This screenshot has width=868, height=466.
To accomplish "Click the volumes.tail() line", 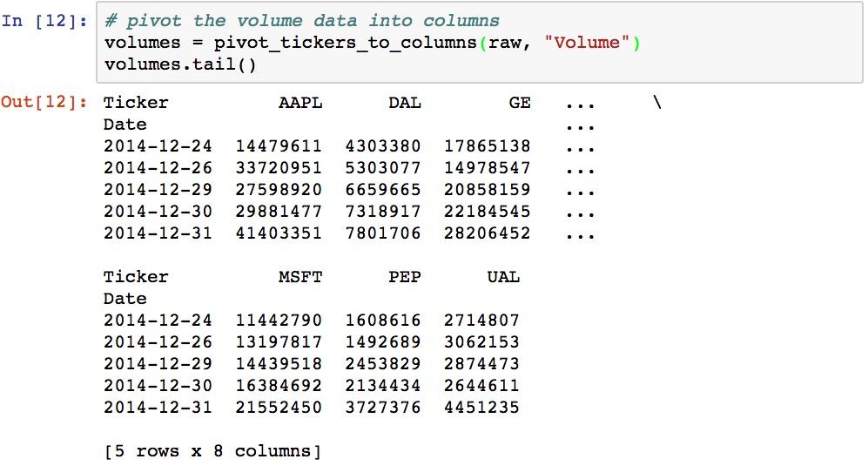I will [180, 64].
